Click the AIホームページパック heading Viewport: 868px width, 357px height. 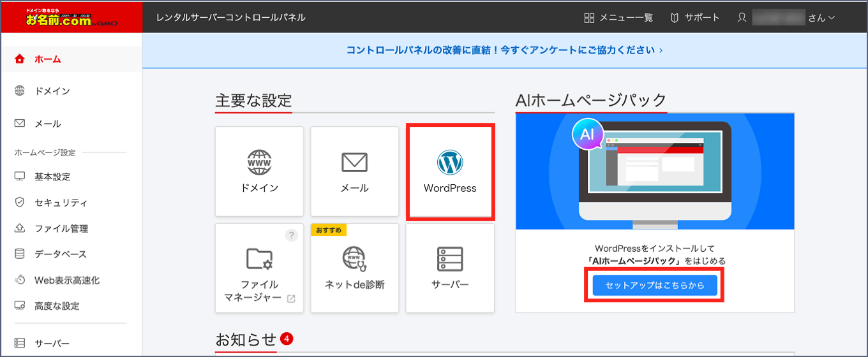pos(591,100)
